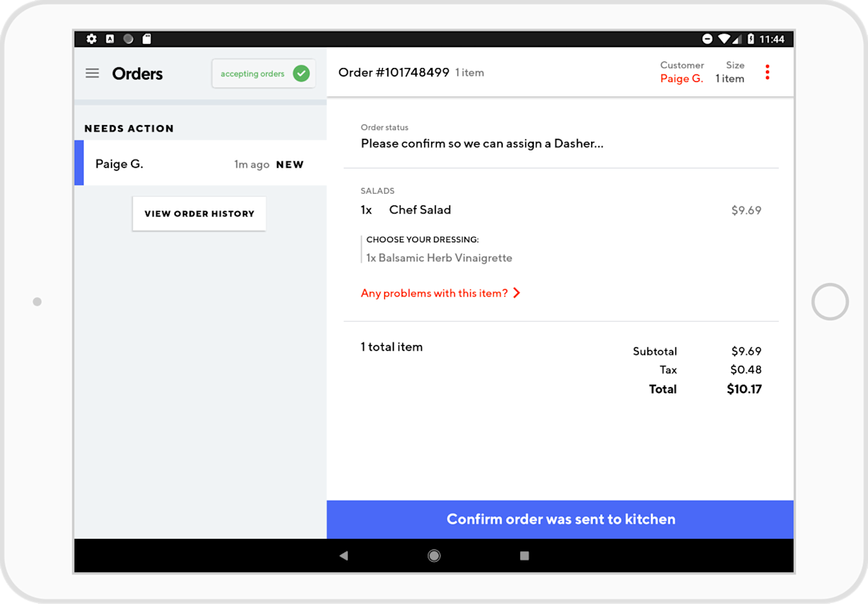Click the Total amount $10.17
The height and width of the screenshot is (604, 868).
click(x=744, y=389)
